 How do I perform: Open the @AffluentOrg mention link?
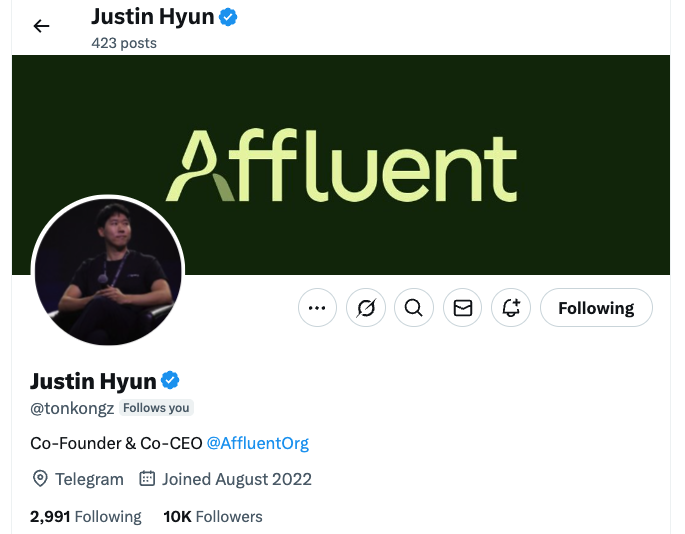[258, 443]
